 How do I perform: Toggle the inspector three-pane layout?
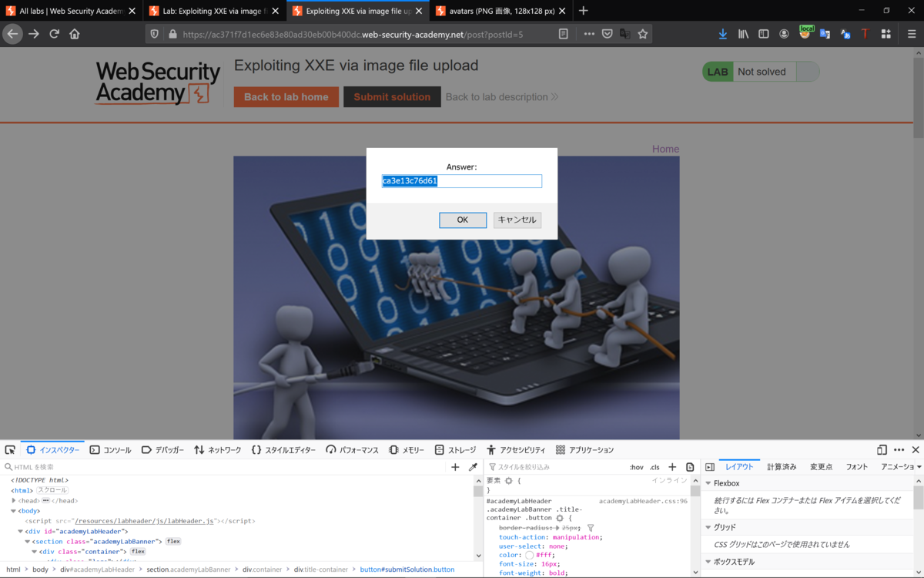coord(710,467)
